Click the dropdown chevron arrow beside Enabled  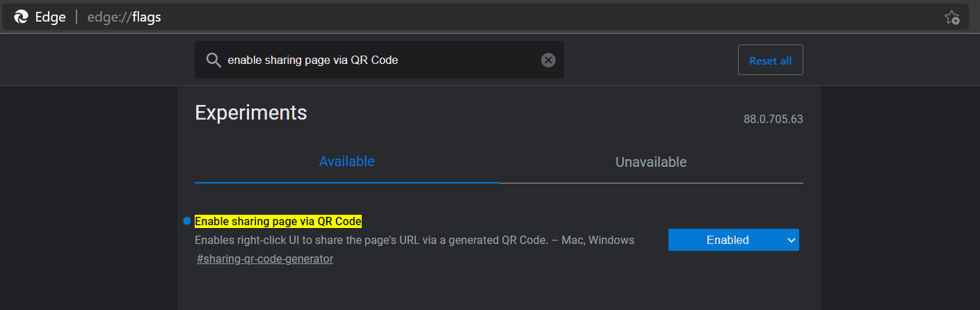pos(791,240)
